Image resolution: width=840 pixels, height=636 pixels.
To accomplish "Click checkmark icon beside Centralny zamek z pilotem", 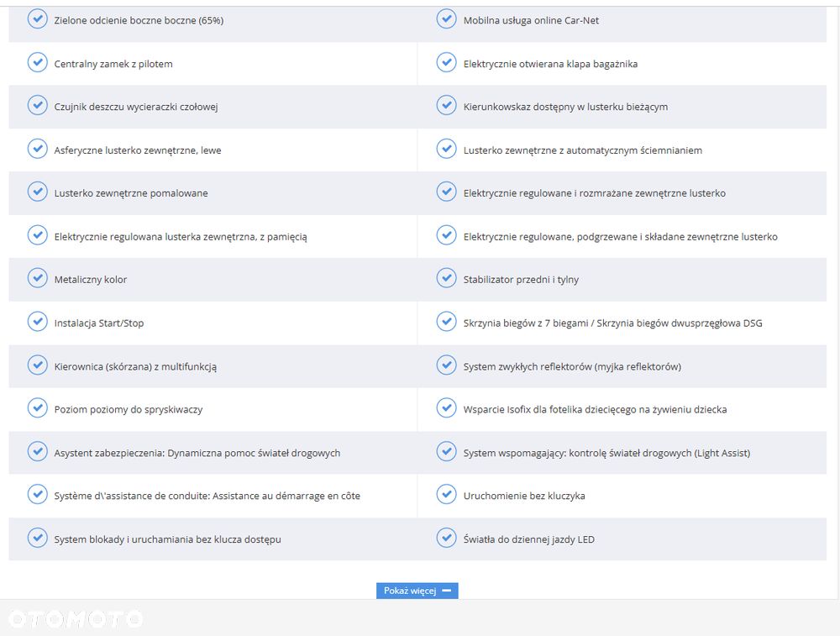I will click(38, 62).
